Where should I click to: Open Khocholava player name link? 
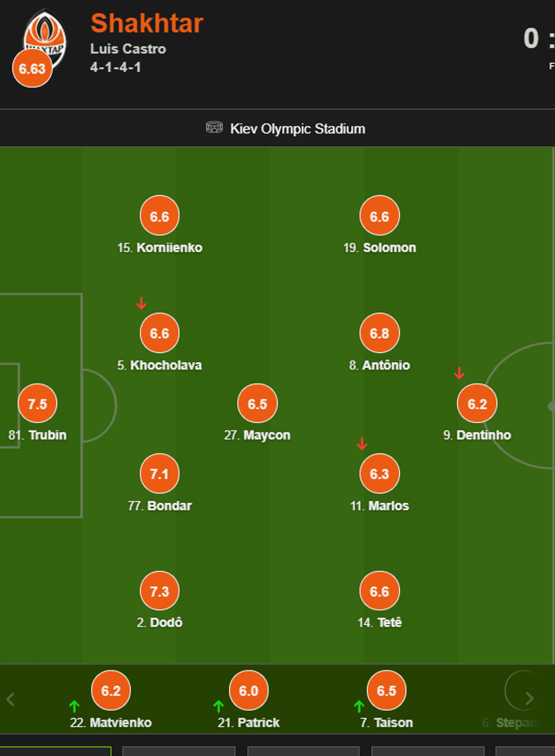point(166,365)
